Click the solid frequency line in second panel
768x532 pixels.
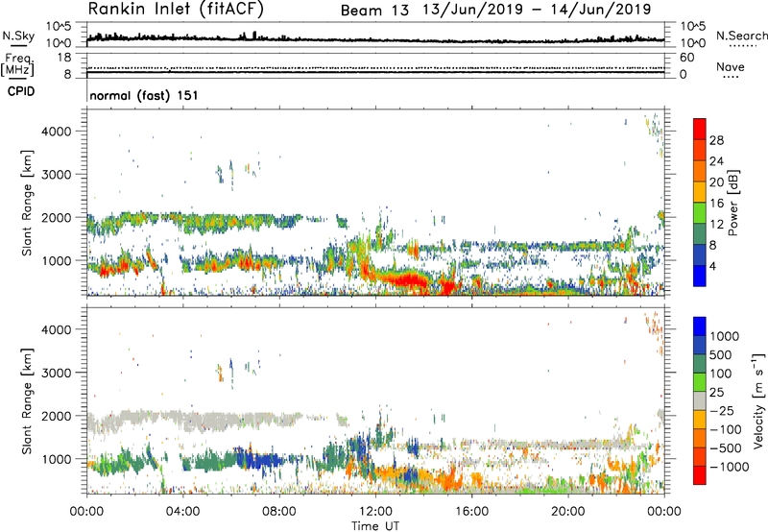pos(375,72)
